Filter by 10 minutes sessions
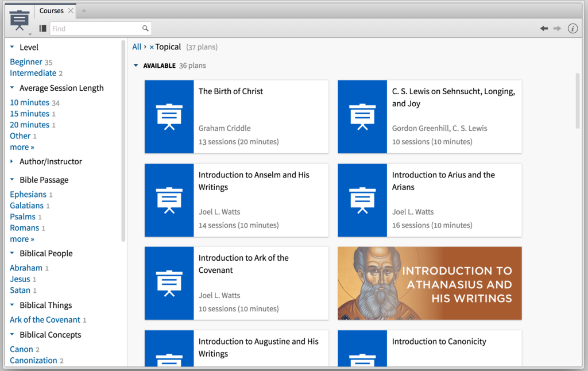Viewport: 588px width, 371px height. pyautogui.click(x=30, y=102)
